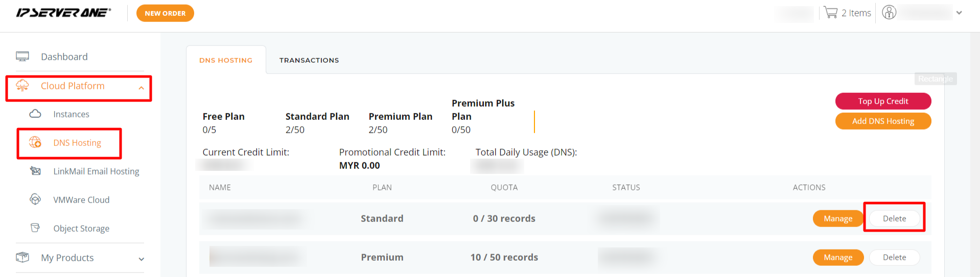980x277 pixels.
Task: Select the DNS Hosting tab
Action: pos(226,60)
